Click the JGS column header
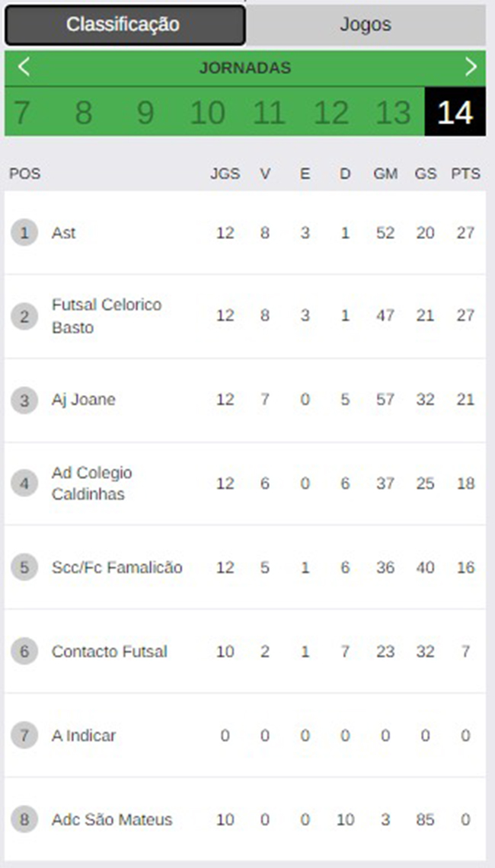 click(225, 174)
